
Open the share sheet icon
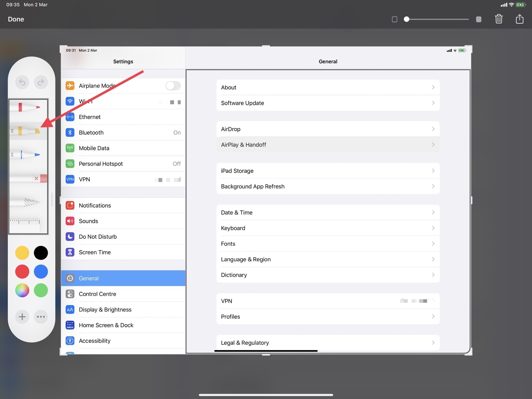(x=519, y=19)
